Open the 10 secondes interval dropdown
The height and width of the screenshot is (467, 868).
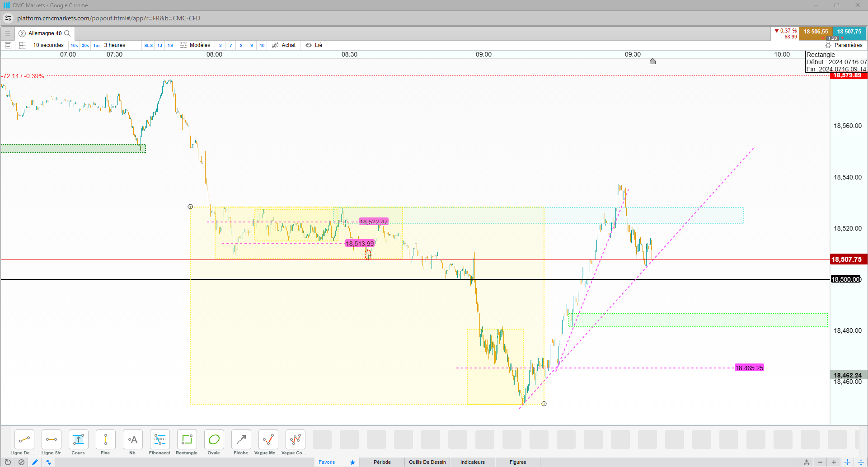(x=48, y=45)
